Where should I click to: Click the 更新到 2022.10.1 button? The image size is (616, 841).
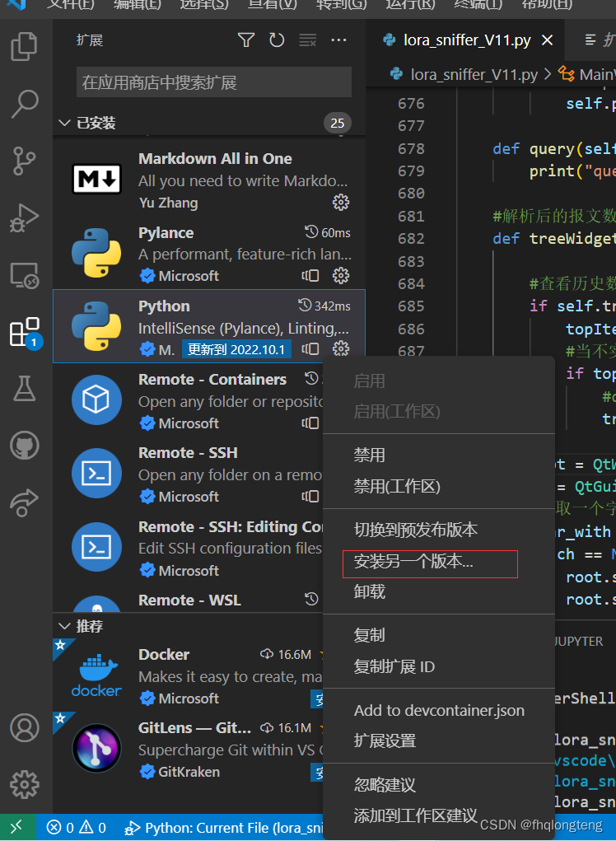click(x=236, y=350)
